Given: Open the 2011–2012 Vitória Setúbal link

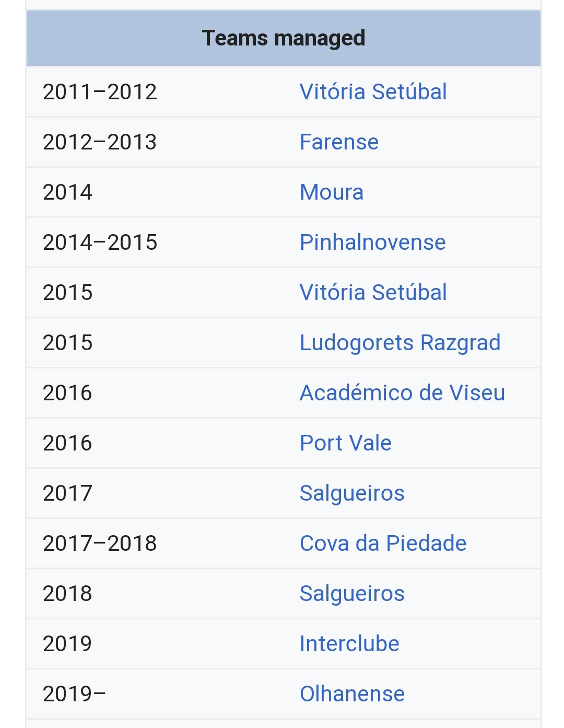Looking at the screenshot, I should [373, 92].
